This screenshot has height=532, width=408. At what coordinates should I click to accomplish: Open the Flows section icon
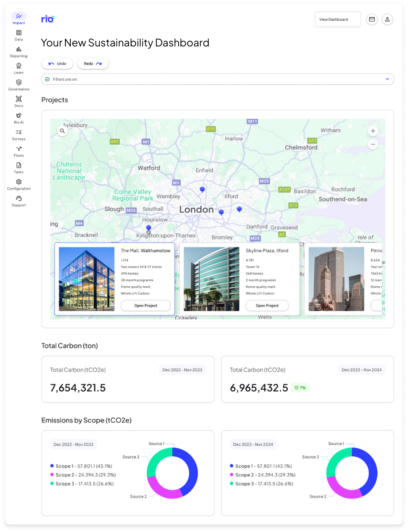pyautogui.click(x=19, y=148)
